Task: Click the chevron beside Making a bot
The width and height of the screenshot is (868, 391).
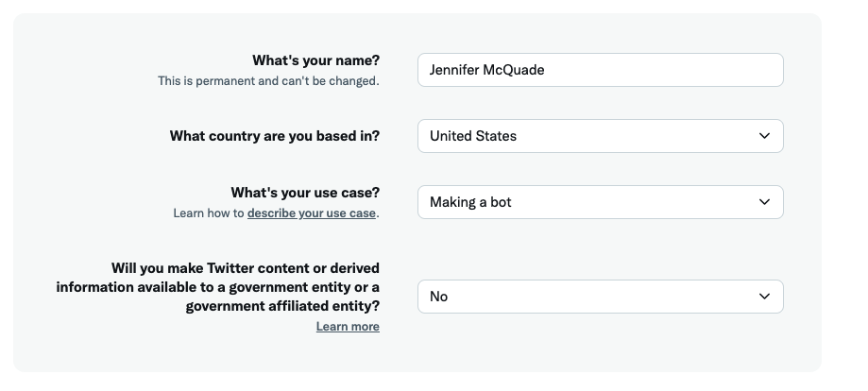Action: point(764,202)
